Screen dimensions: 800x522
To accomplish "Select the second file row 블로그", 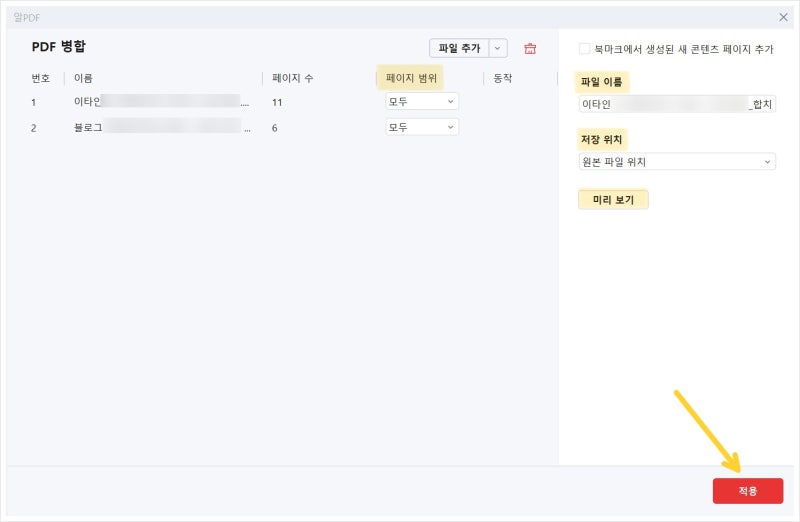I will (160, 127).
